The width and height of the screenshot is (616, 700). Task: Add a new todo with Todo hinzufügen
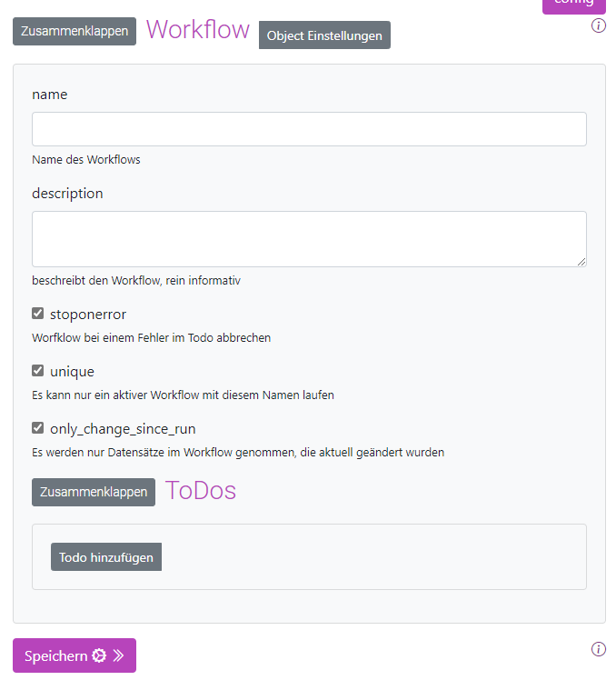coord(106,556)
